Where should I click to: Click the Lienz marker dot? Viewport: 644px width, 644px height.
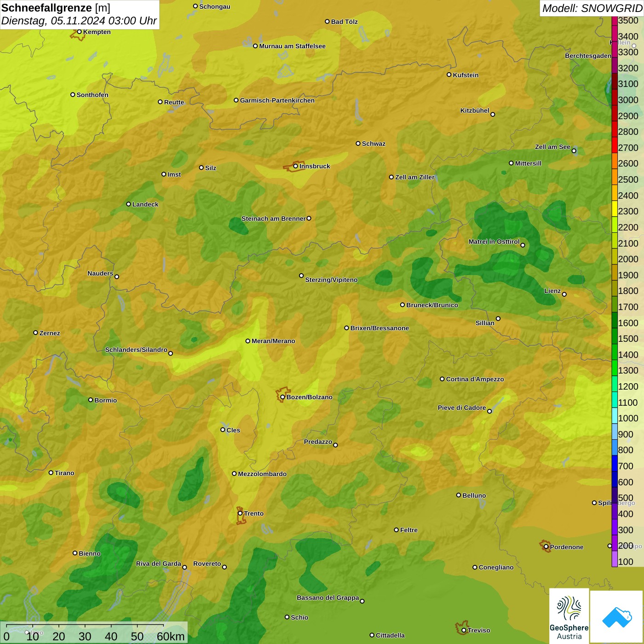point(564,294)
